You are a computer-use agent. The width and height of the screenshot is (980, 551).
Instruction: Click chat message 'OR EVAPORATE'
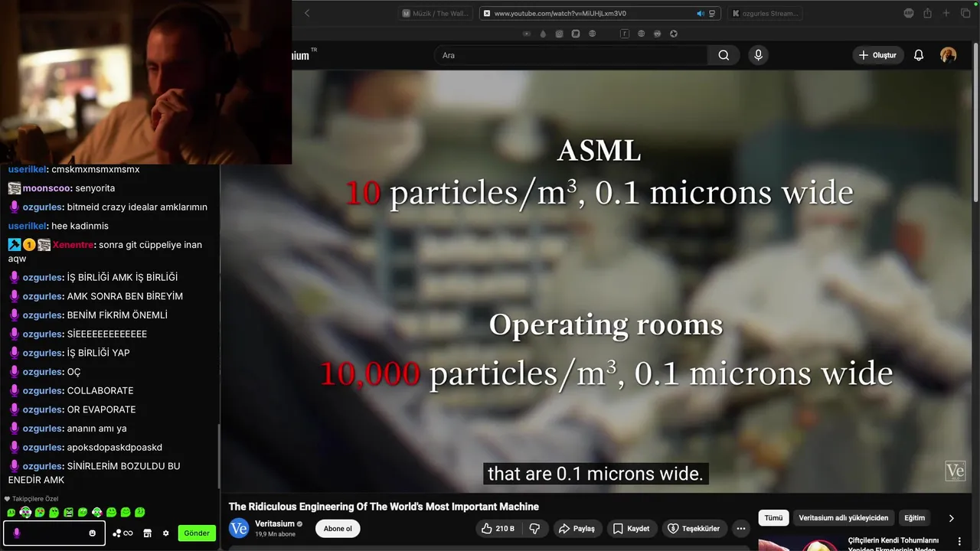[101, 409]
